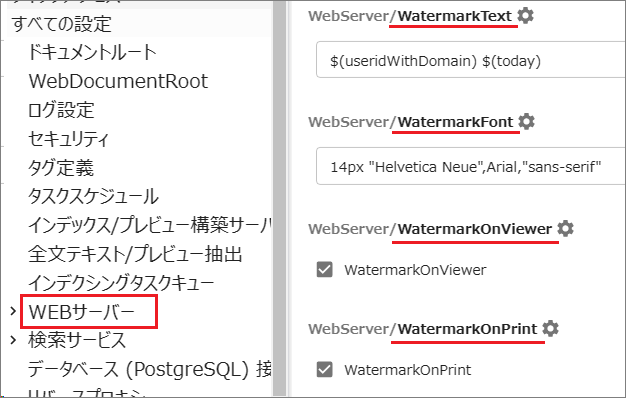Open タスクスケジュール settings item
The image size is (626, 398).
93,196
